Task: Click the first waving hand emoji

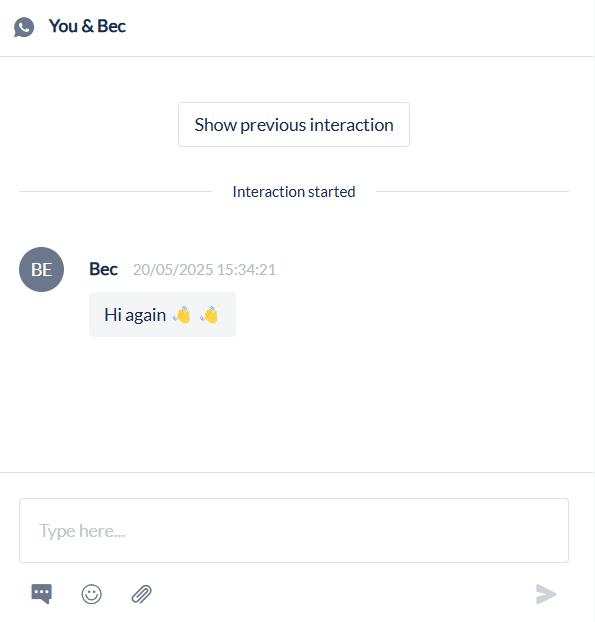Action: click(182, 315)
